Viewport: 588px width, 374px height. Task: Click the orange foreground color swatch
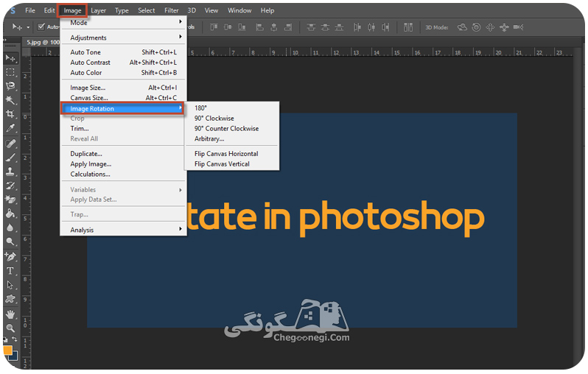coord(7,350)
